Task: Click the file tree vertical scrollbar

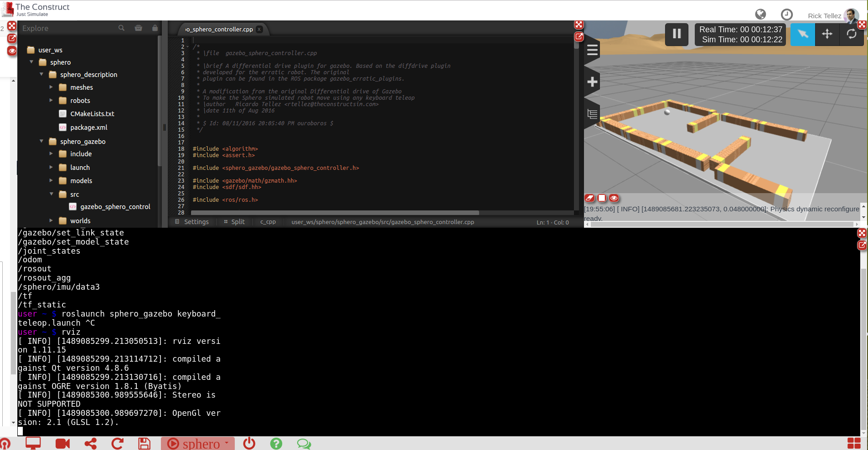Action: tap(159, 100)
